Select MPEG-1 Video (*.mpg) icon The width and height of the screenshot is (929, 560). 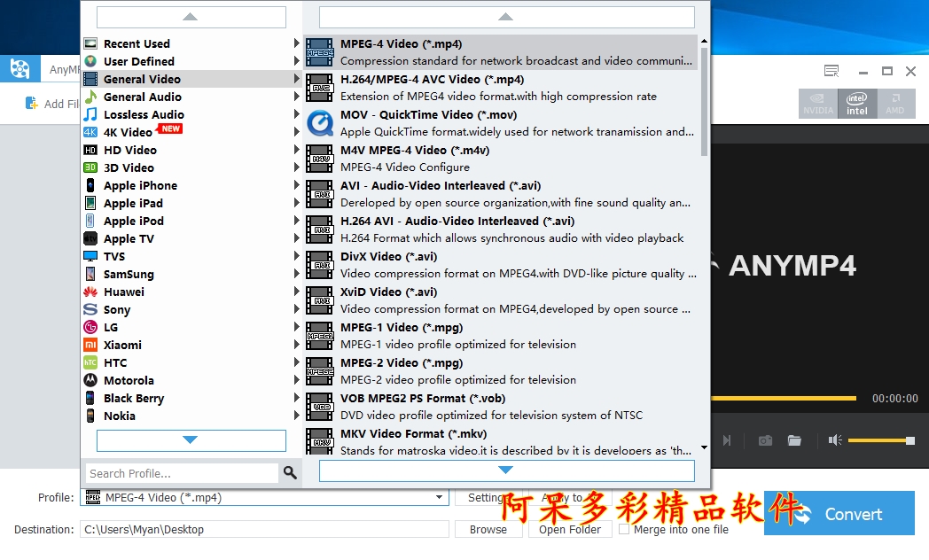(320, 337)
